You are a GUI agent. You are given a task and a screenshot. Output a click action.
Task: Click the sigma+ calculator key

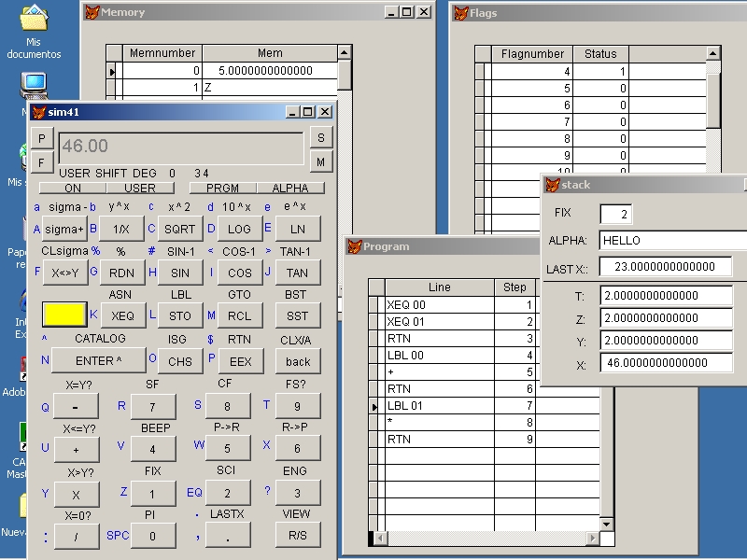click(x=63, y=229)
